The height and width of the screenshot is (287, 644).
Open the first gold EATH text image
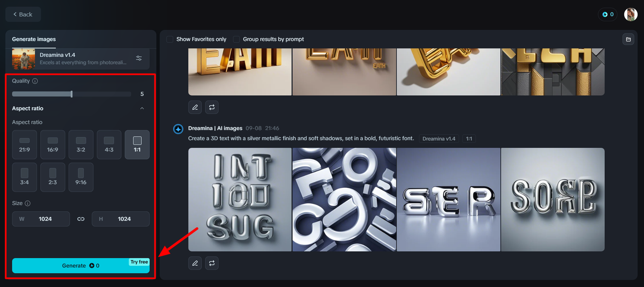(x=240, y=72)
